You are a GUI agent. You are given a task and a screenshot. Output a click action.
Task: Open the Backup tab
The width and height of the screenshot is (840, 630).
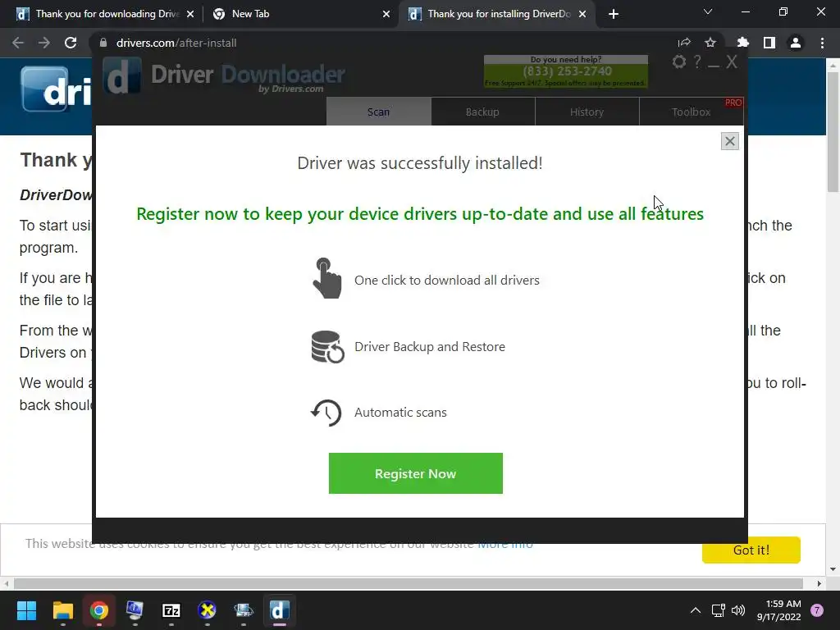(482, 112)
